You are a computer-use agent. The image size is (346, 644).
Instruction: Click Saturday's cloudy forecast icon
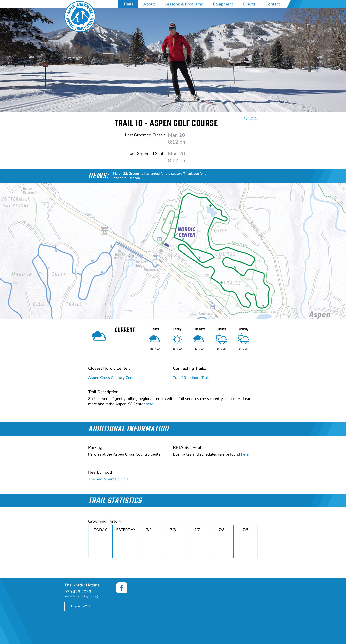pyautogui.click(x=199, y=339)
